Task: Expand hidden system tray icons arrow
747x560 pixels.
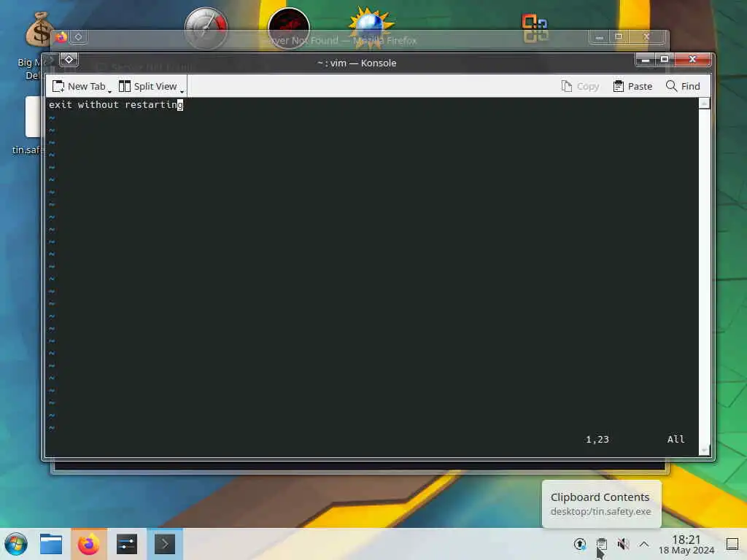Action: tap(644, 544)
